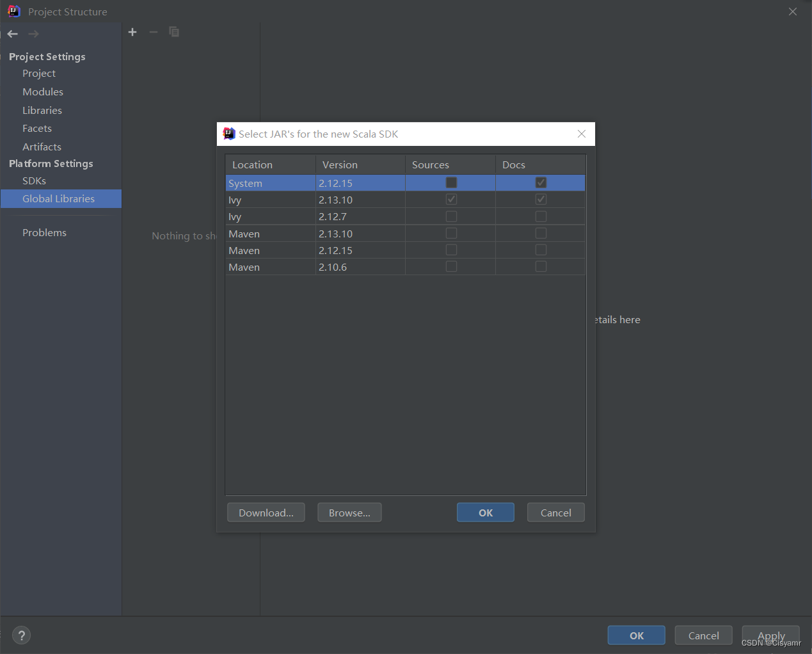
Task: Toggle Sources checkbox for Ivy 2.13.10
Action: coord(451,200)
